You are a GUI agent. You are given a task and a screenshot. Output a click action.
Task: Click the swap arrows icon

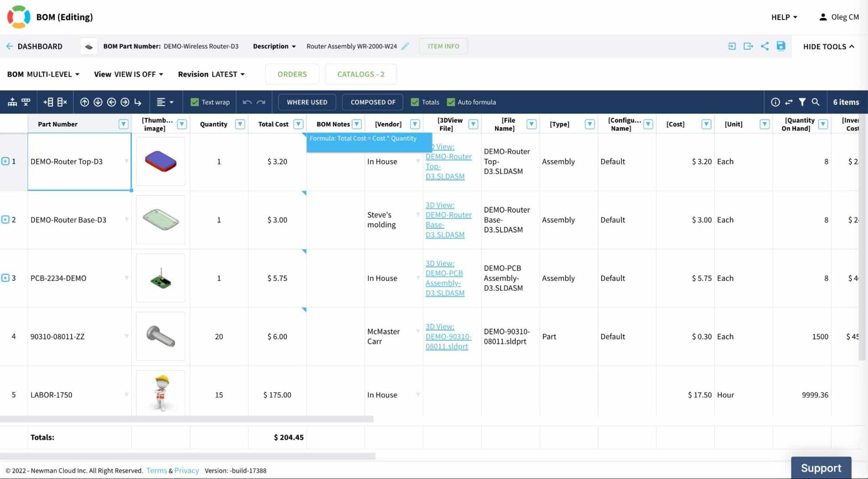tap(789, 102)
